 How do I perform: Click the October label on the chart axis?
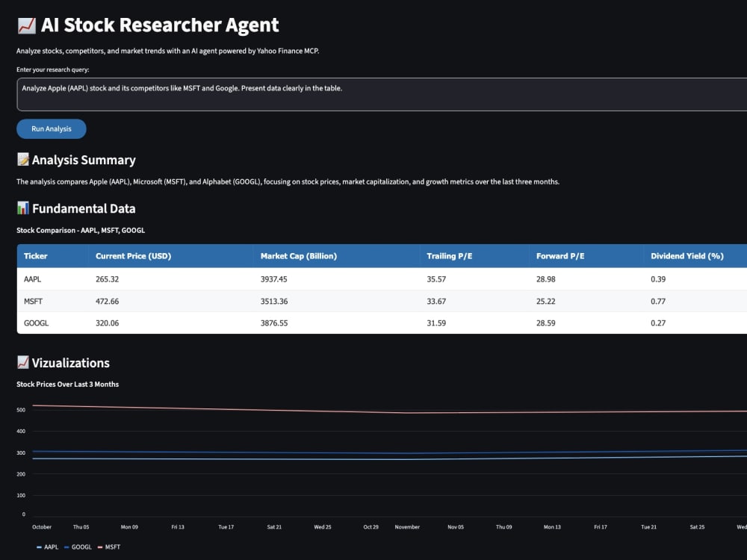pyautogui.click(x=42, y=527)
